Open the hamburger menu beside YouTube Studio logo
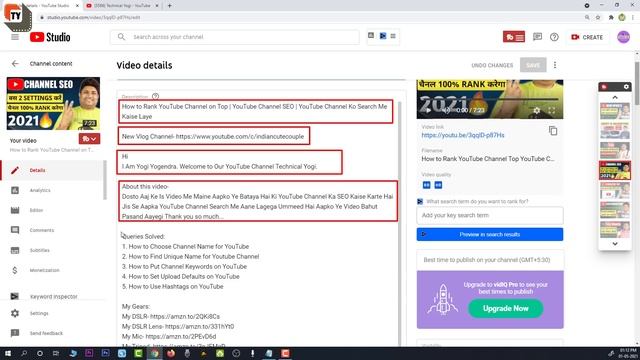 click(x=15, y=37)
